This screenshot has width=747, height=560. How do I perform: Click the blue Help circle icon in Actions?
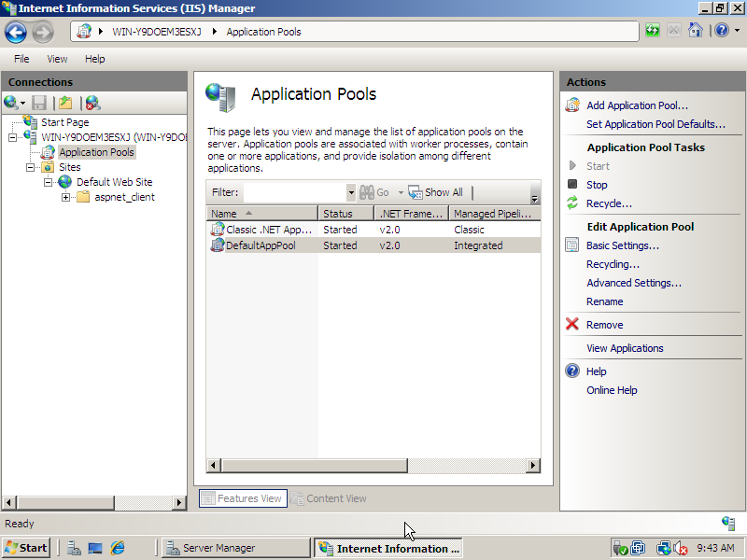point(572,371)
